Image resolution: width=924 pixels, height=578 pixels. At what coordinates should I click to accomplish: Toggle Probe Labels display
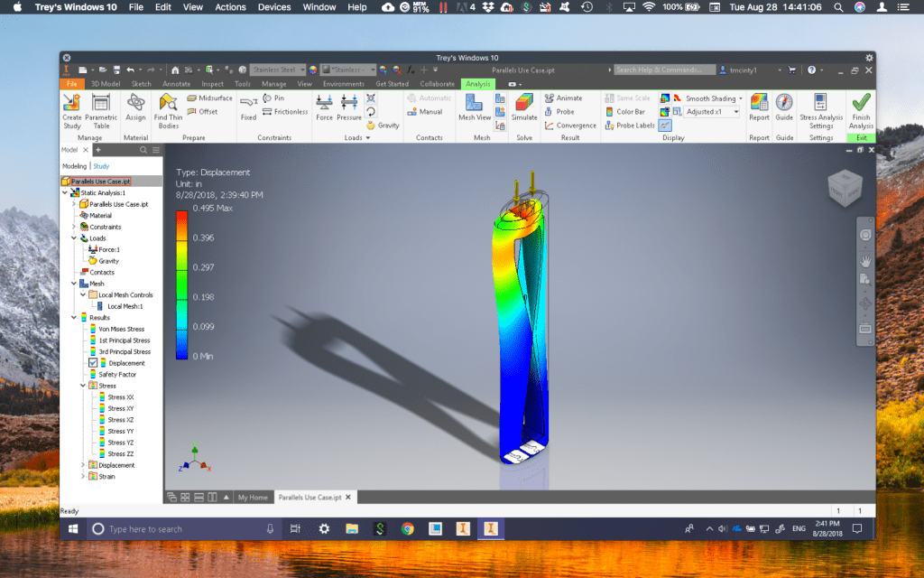630,125
